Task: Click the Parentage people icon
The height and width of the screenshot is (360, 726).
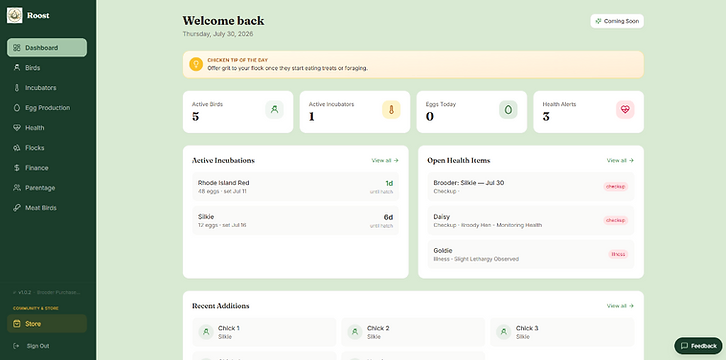Action: (x=17, y=188)
